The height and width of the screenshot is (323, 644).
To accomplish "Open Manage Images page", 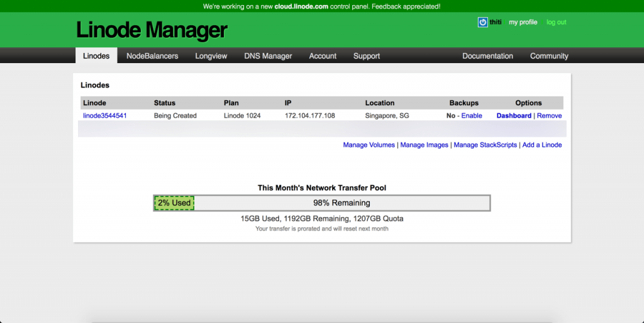I will click(424, 145).
